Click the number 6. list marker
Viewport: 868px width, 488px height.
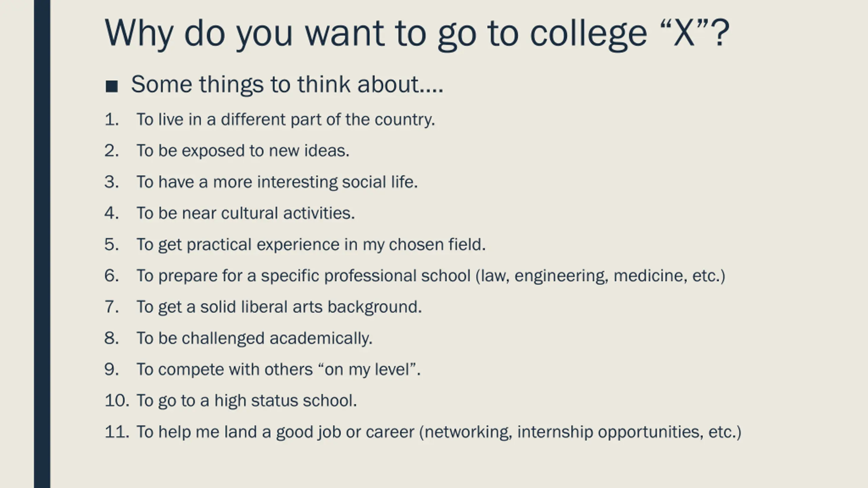click(x=112, y=276)
